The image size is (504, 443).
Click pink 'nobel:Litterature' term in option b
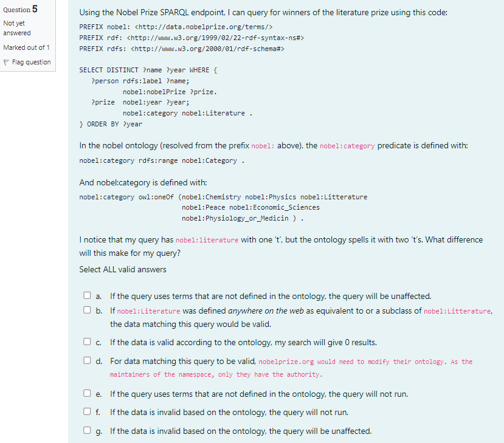coord(457,311)
